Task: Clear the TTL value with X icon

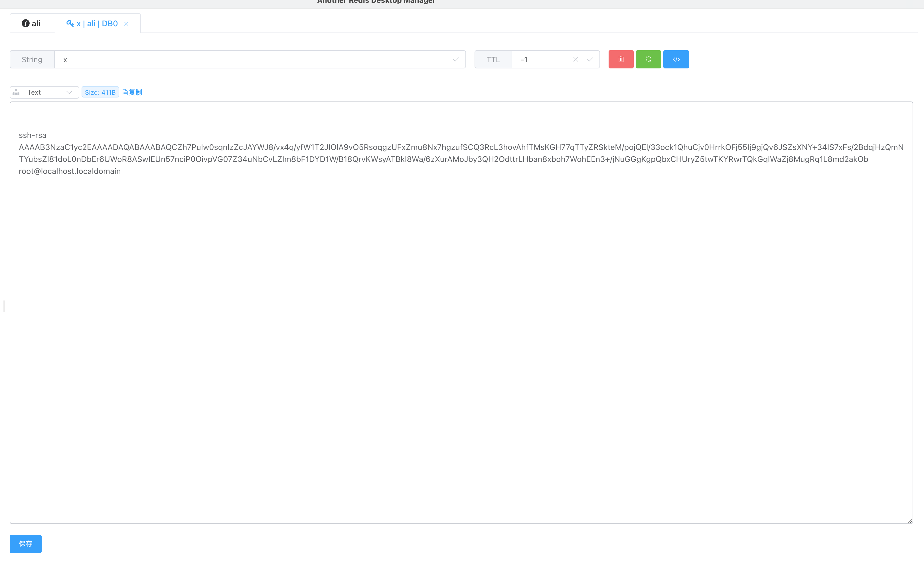Action: [575, 60]
